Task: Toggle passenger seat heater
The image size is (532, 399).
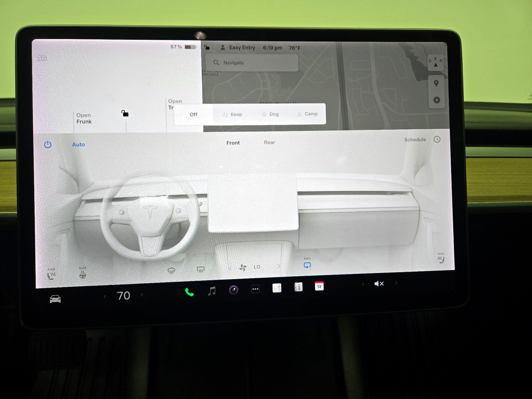Action: [441, 258]
